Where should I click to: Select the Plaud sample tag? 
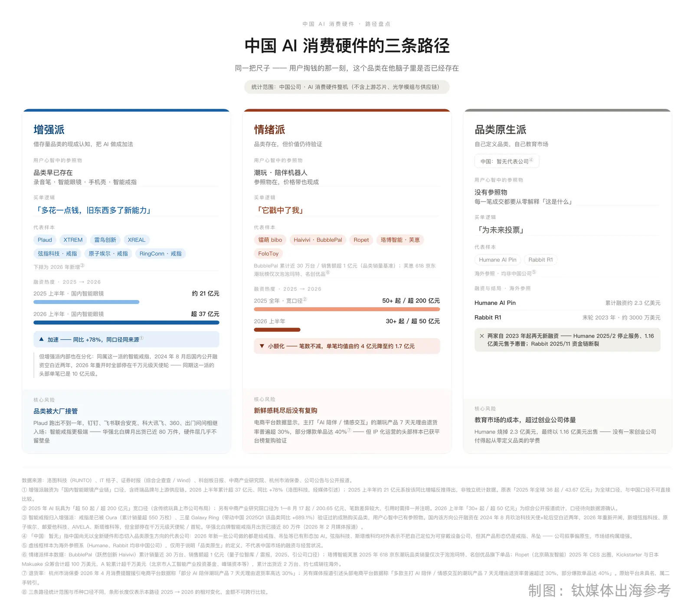(x=45, y=240)
